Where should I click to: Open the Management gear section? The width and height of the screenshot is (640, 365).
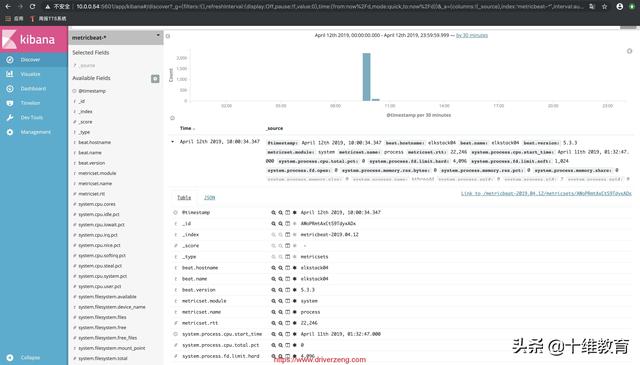pos(33,132)
